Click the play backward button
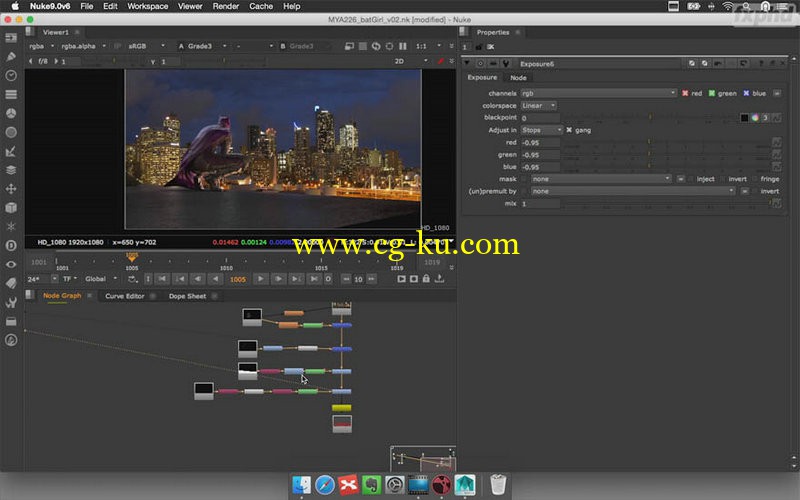 pyautogui.click(x=216, y=279)
